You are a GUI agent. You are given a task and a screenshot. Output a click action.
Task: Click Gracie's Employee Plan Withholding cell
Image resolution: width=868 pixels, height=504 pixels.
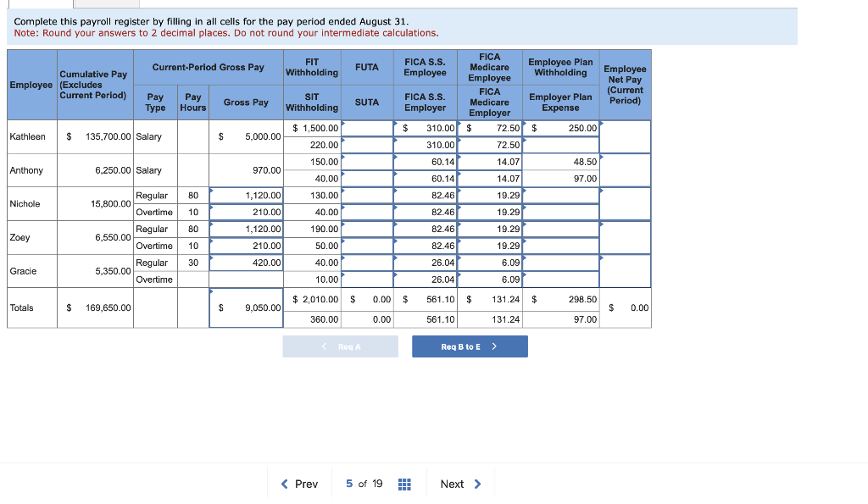point(561,263)
